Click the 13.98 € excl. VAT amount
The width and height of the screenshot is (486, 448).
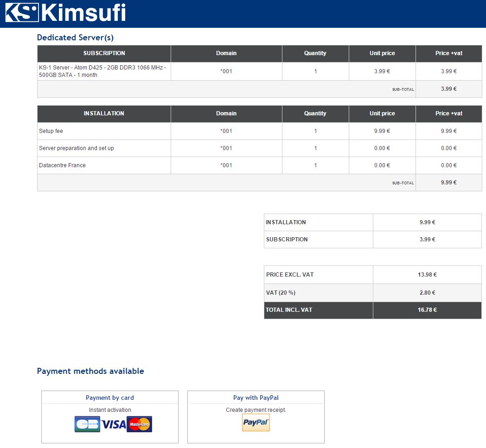(x=427, y=275)
